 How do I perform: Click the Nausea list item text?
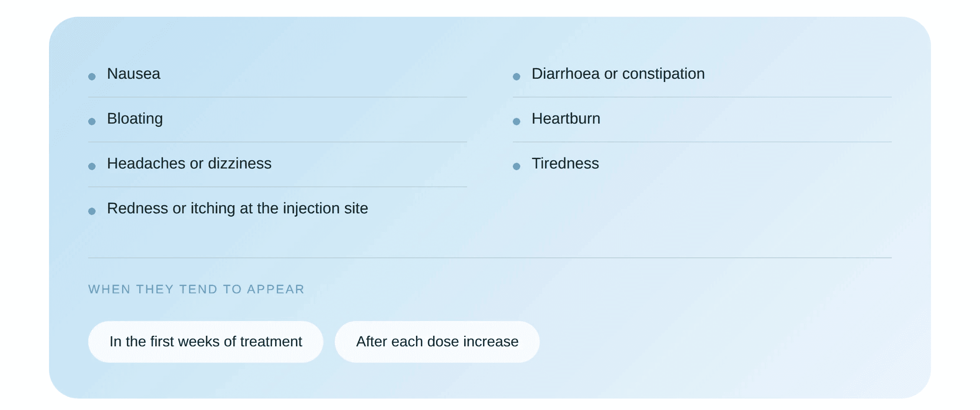[x=134, y=74]
